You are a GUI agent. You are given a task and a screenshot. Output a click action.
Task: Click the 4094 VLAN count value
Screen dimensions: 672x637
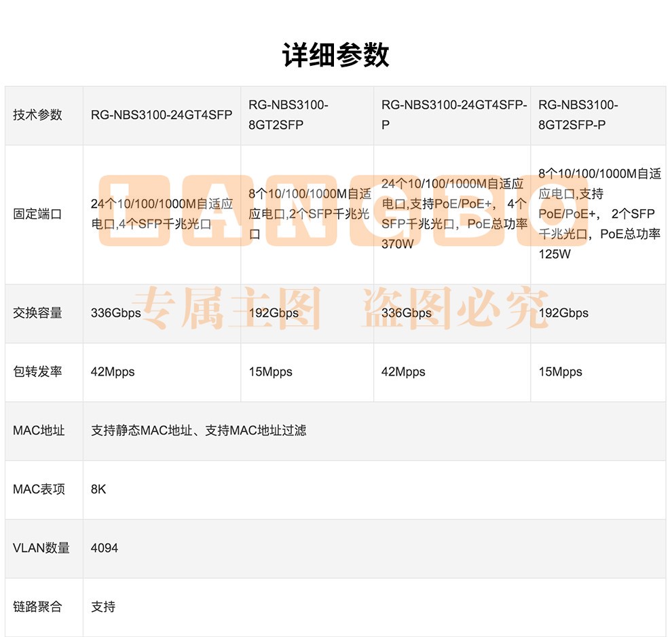click(105, 547)
